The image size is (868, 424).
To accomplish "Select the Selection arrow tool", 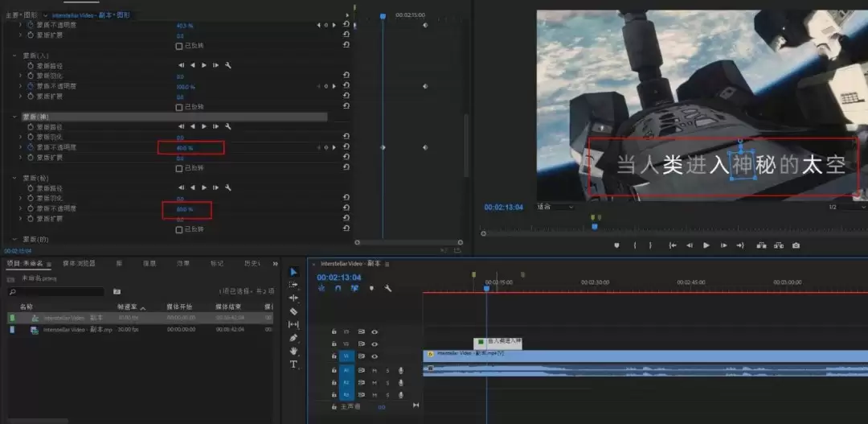I will 293,272.
